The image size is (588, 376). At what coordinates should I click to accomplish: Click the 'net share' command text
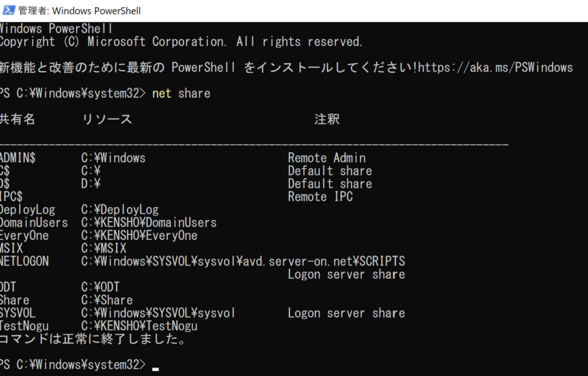(181, 94)
